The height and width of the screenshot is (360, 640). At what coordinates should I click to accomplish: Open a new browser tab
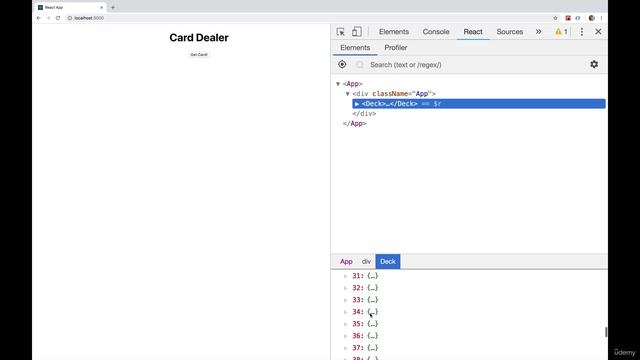pyautogui.click(x=113, y=7)
